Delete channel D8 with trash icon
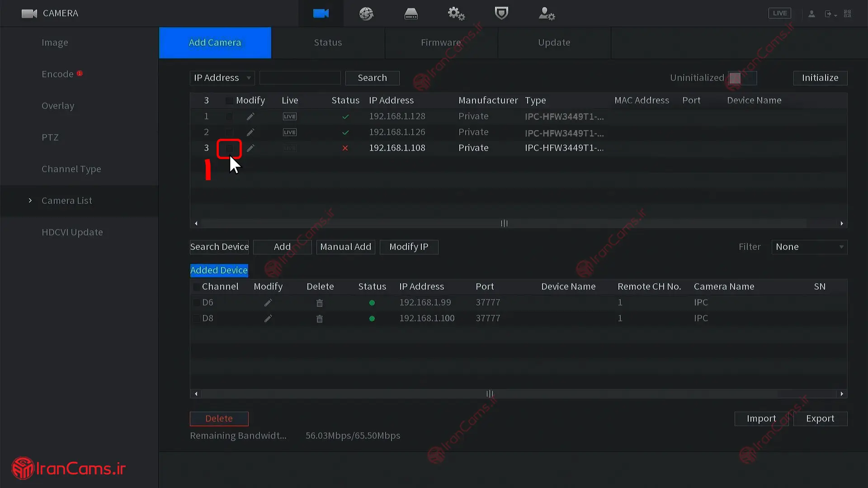The width and height of the screenshot is (868, 488). tap(320, 319)
